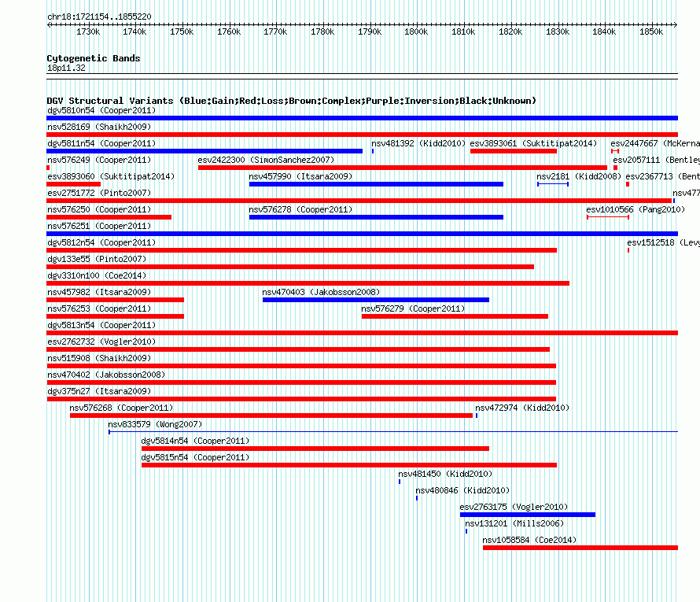Open nsv480846 (Kidd2010) label

462,490
